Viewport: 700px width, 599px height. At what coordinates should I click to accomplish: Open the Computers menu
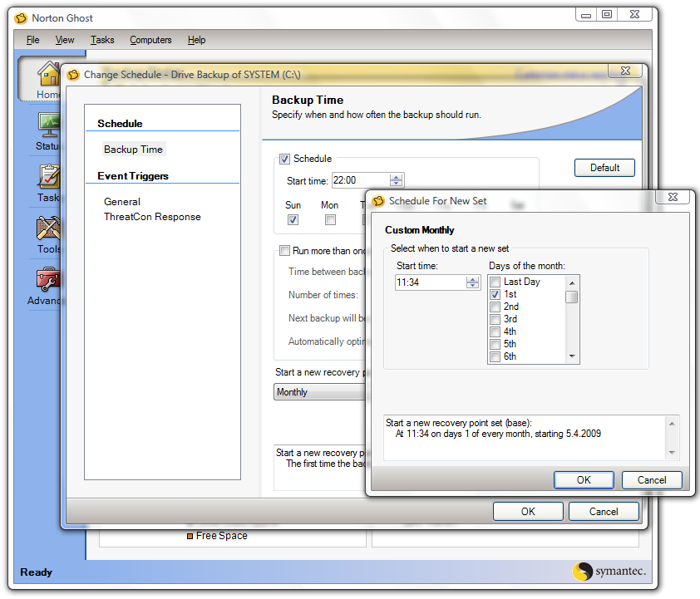[x=150, y=40]
